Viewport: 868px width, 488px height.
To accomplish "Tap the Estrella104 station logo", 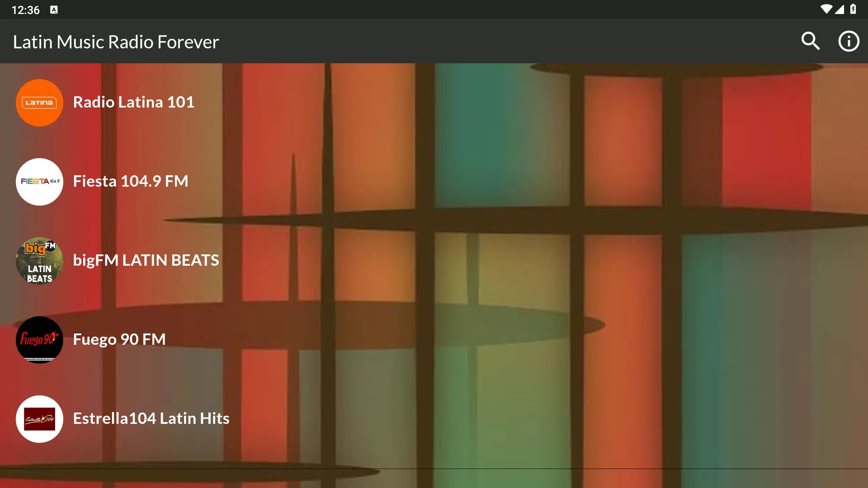I will click(x=39, y=419).
